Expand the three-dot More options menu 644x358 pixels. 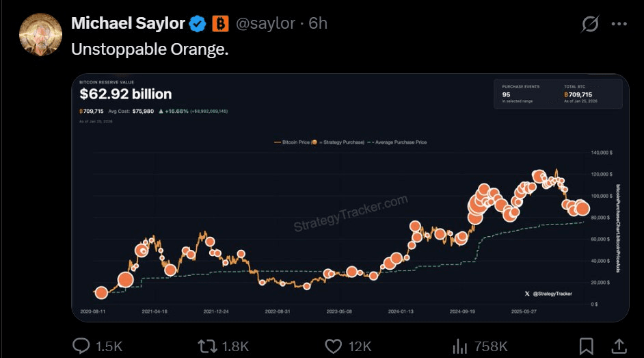pos(619,24)
